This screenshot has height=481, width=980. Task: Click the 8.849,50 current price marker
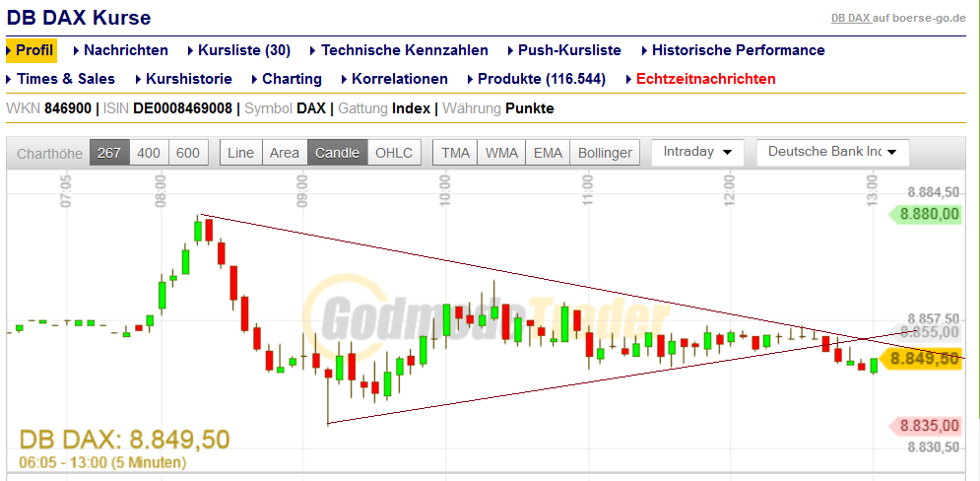[920, 359]
